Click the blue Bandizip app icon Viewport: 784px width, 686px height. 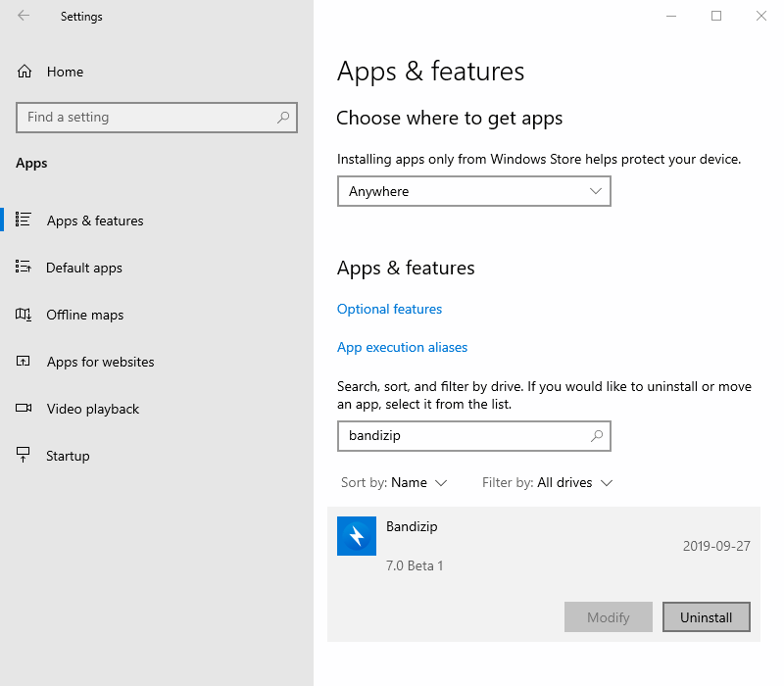pyautogui.click(x=357, y=536)
